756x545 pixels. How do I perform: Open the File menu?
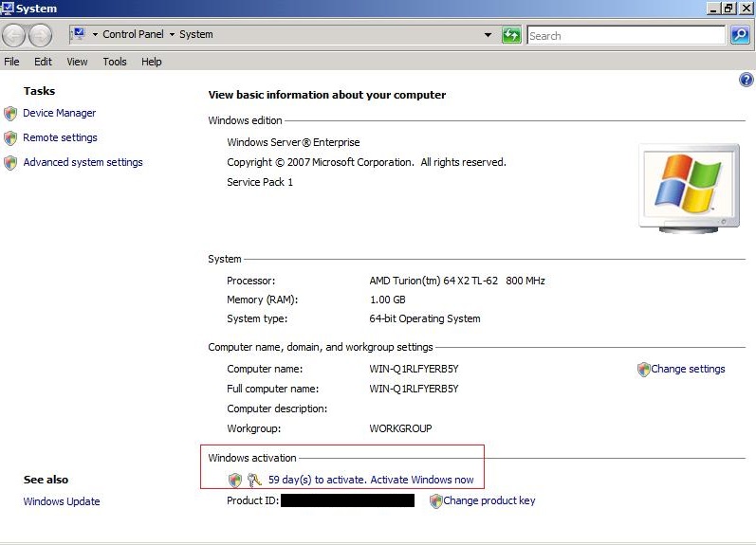pos(11,62)
